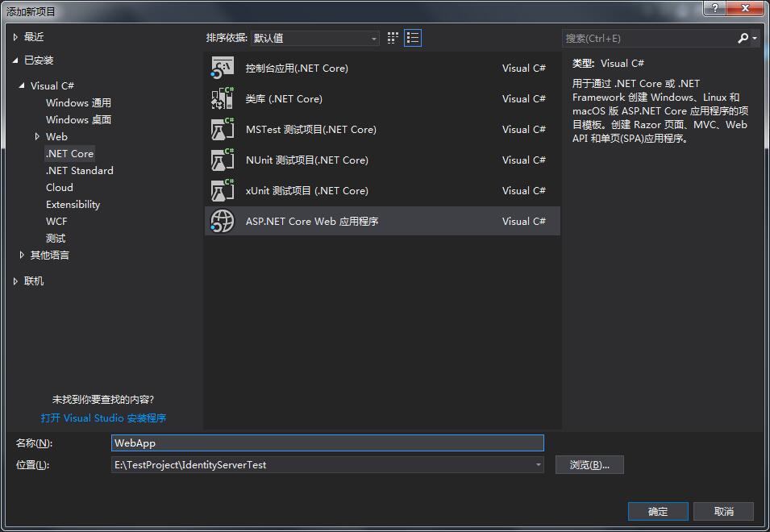Switch to small icons grid view
Viewport: 770px width, 532px height.
point(393,38)
